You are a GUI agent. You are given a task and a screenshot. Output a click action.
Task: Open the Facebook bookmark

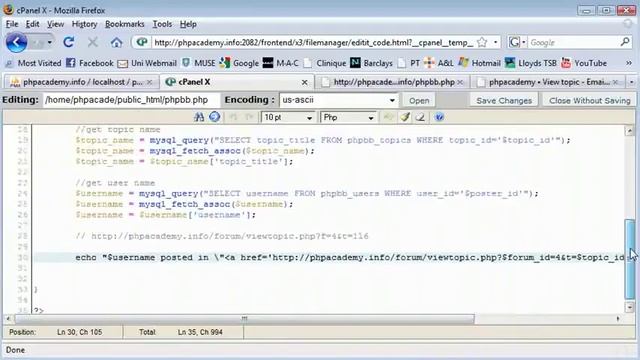(x=90, y=63)
